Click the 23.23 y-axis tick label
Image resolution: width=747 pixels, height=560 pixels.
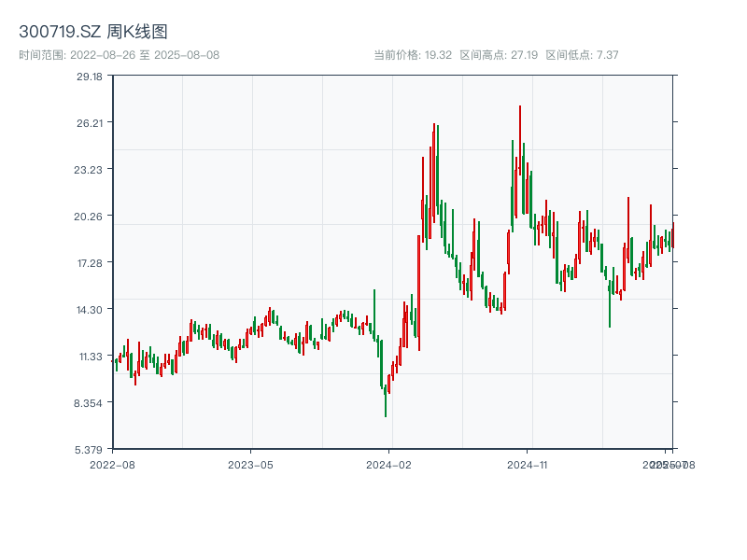[90, 170]
